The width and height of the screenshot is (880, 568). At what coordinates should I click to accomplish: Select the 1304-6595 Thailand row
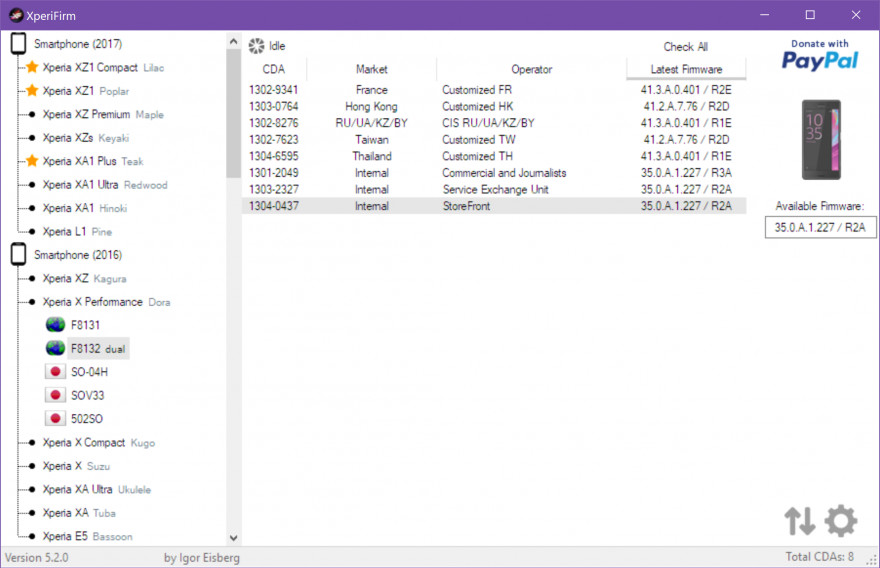coord(494,156)
